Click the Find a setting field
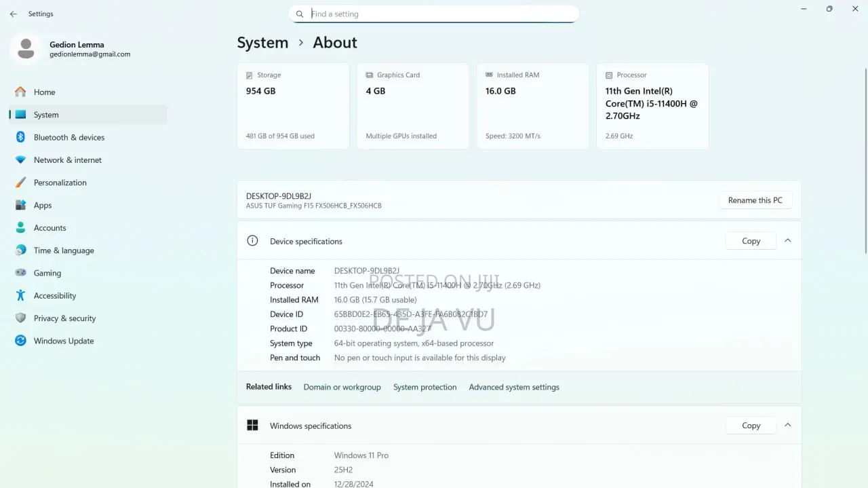 434,14
